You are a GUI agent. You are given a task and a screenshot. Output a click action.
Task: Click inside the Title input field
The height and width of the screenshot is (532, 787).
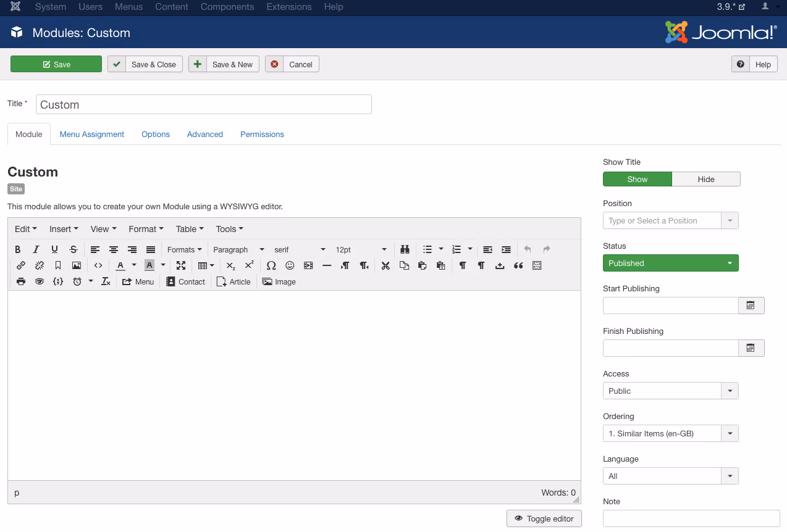point(203,104)
